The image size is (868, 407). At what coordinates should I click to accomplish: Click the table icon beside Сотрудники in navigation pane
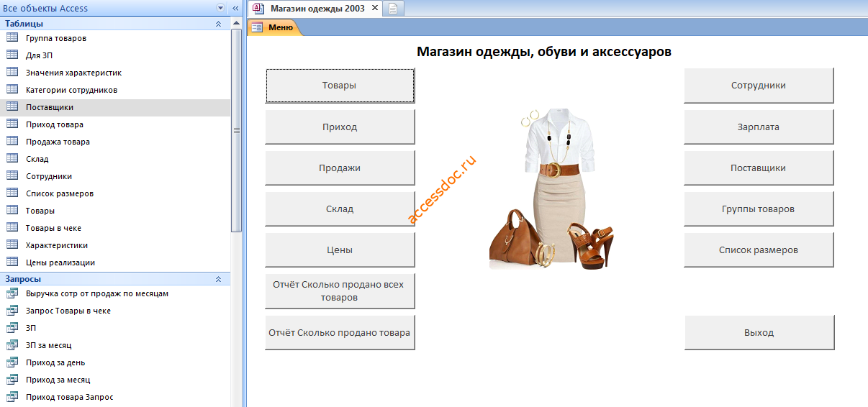pos(12,175)
